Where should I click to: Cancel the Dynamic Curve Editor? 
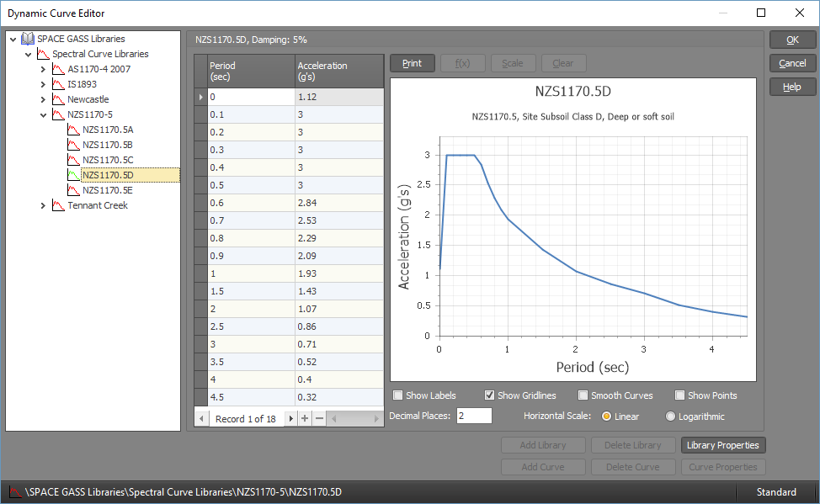pyautogui.click(x=792, y=63)
